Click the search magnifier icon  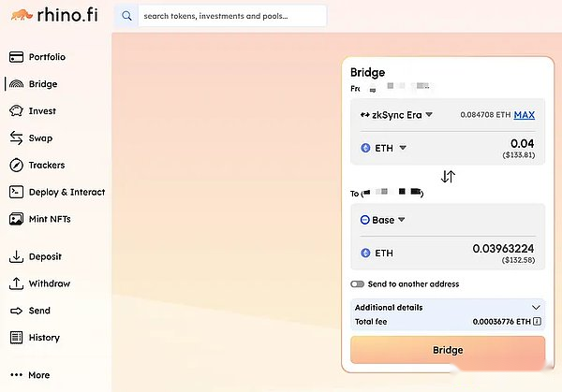click(x=126, y=16)
